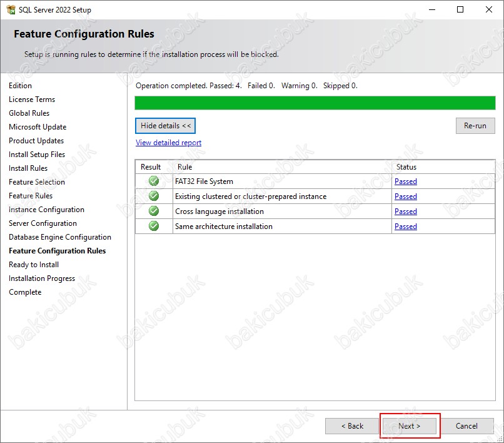
Task: Open Passed link for Existing clustered or cluster-prepared instance
Action: coord(406,196)
